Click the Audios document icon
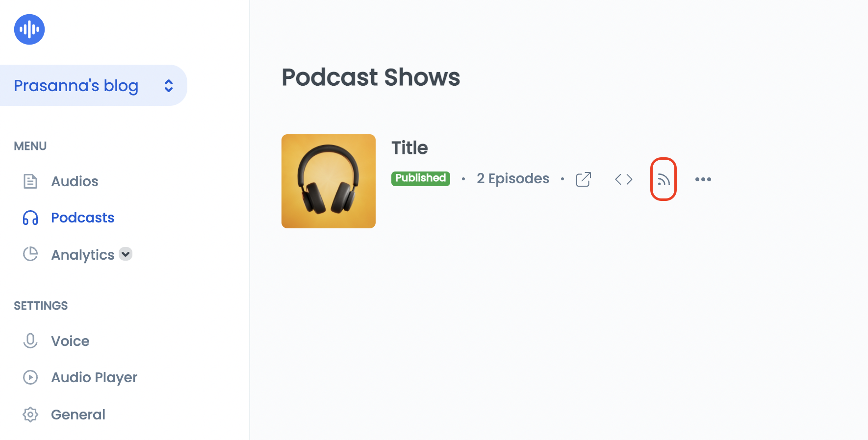868x440 pixels. pyautogui.click(x=30, y=181)
